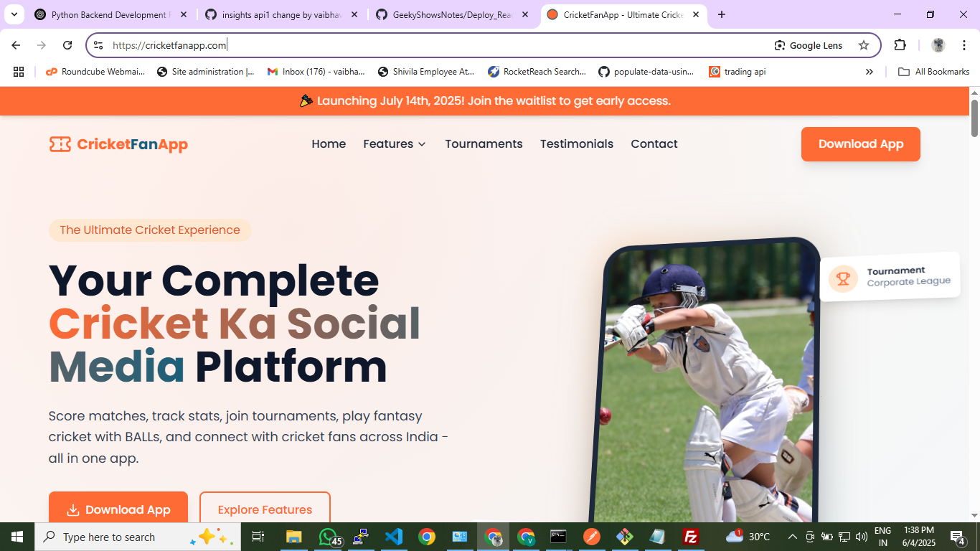Viewport: 980px width, 551px height.
Task: Go to the Tournaments nav item
Action: point(484,144)
